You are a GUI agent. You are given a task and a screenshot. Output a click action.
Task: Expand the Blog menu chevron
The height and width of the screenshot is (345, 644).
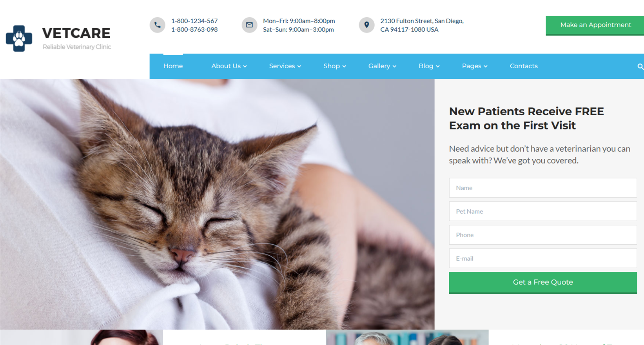pos(438,67)
